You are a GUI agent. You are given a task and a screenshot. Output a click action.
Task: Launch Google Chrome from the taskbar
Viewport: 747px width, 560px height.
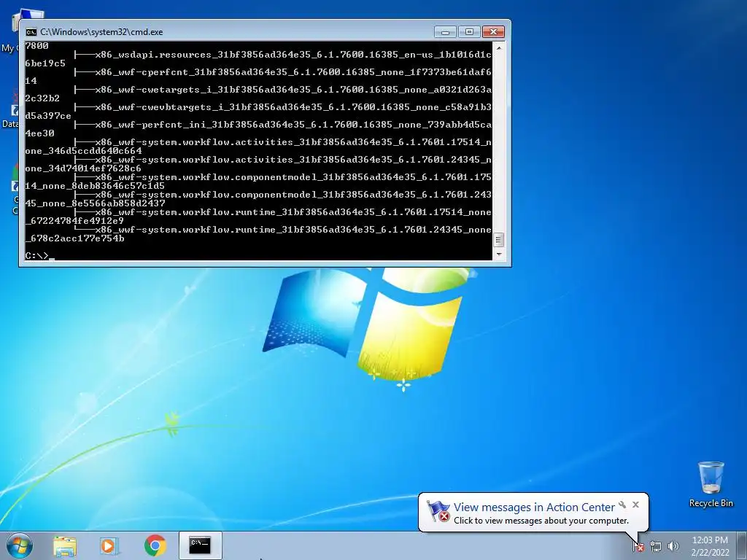pos(155,545)
